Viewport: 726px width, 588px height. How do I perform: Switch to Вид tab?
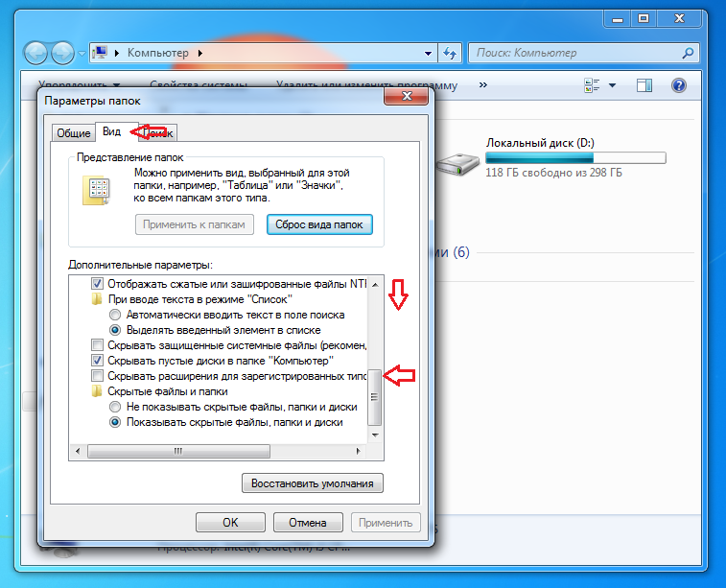(111, 131)
